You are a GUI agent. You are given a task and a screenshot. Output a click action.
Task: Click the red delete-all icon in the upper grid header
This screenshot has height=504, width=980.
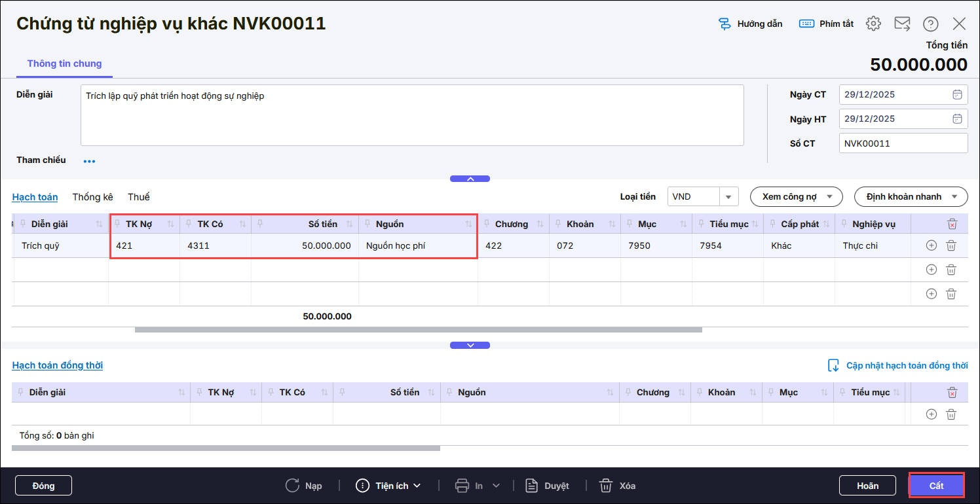(x=952, y=225)
